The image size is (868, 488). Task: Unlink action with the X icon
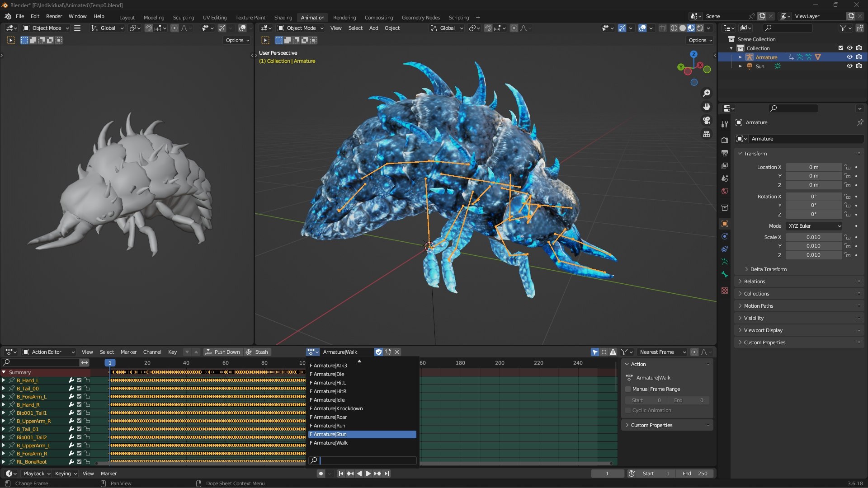pyautogui.click(x=397, y=352)
